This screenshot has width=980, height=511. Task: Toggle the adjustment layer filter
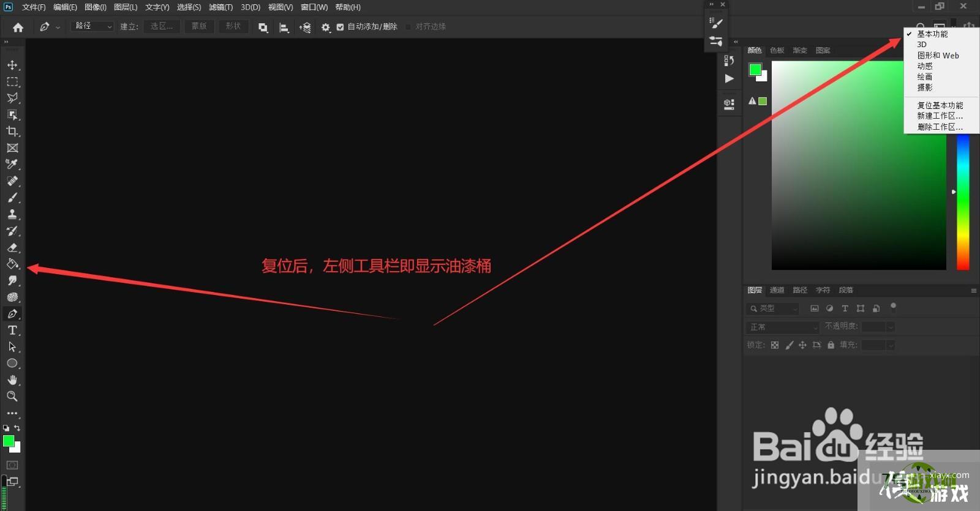829,308
